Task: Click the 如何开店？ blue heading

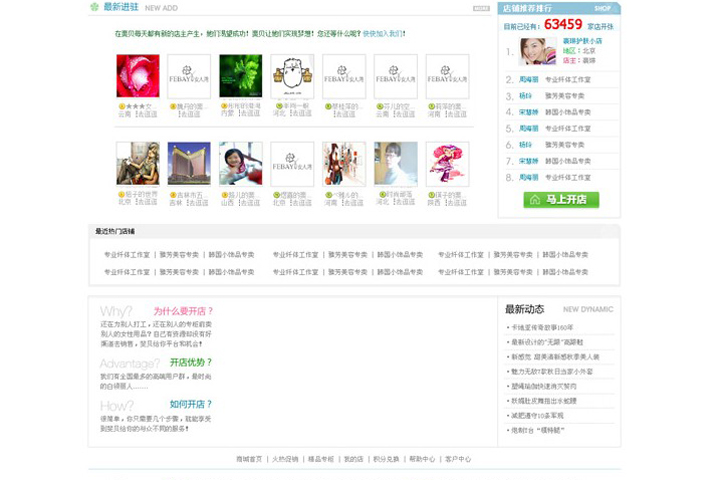Action: [190, 404]
